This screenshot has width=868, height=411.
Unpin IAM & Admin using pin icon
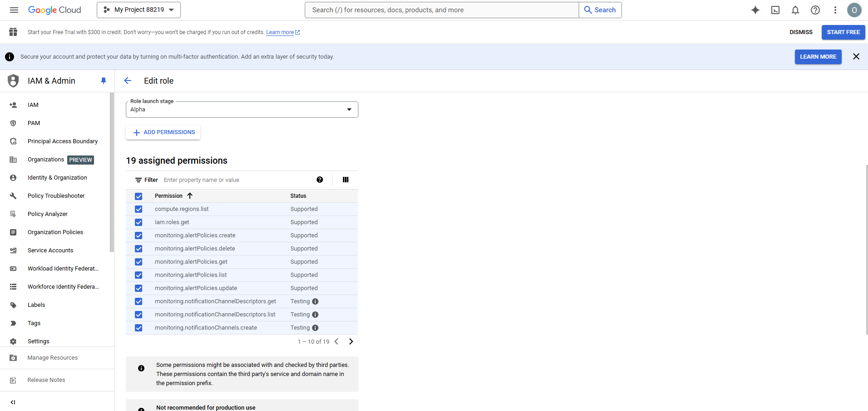tap(104, 80)
